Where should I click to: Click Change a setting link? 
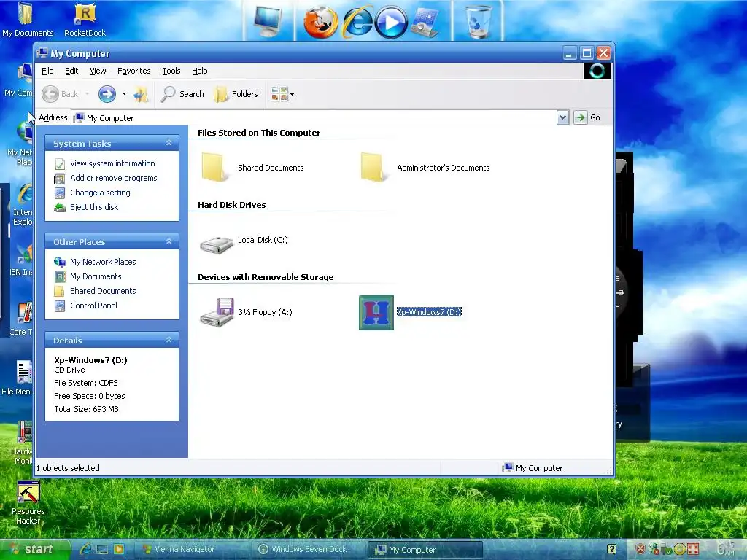click(100, 192)
